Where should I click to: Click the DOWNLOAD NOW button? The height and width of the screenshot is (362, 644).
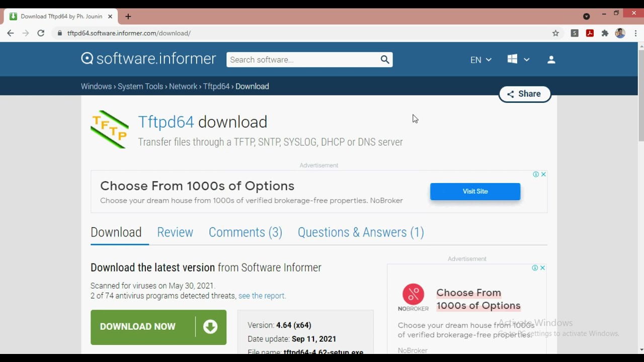[158, 327]
